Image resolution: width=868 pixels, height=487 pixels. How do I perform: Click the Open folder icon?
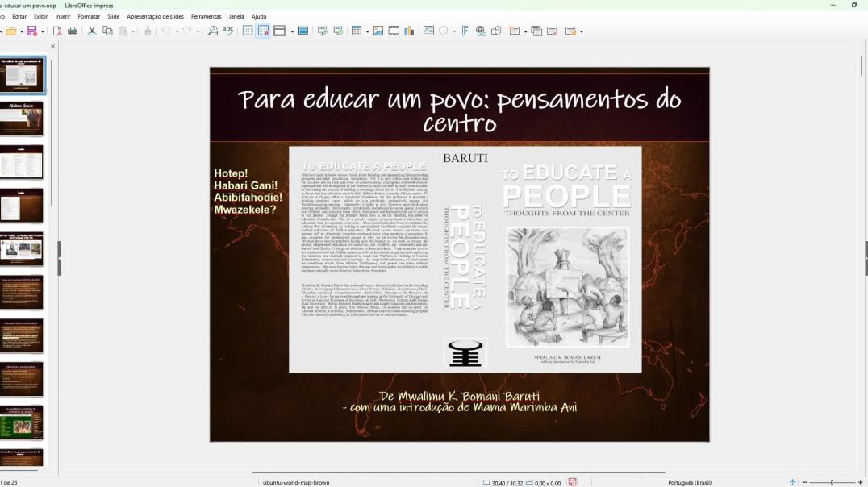(10, 31)
